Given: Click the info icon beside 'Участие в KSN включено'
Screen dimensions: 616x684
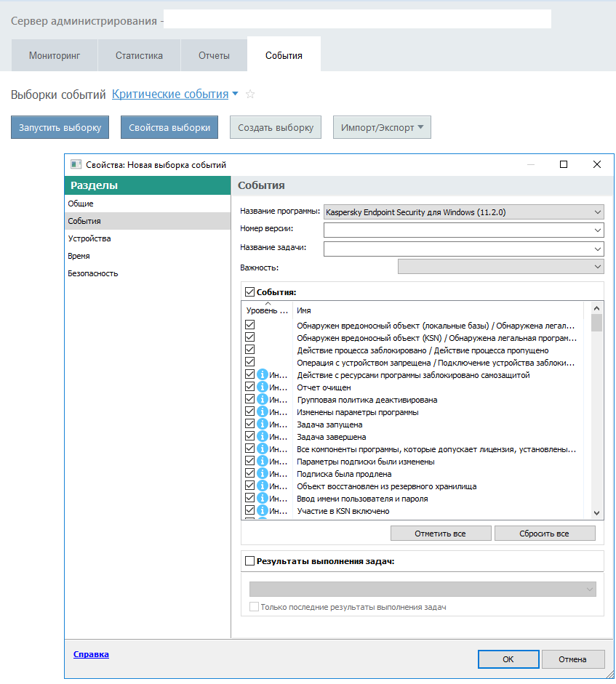Looking at the screenshot, I should point(263,510).
